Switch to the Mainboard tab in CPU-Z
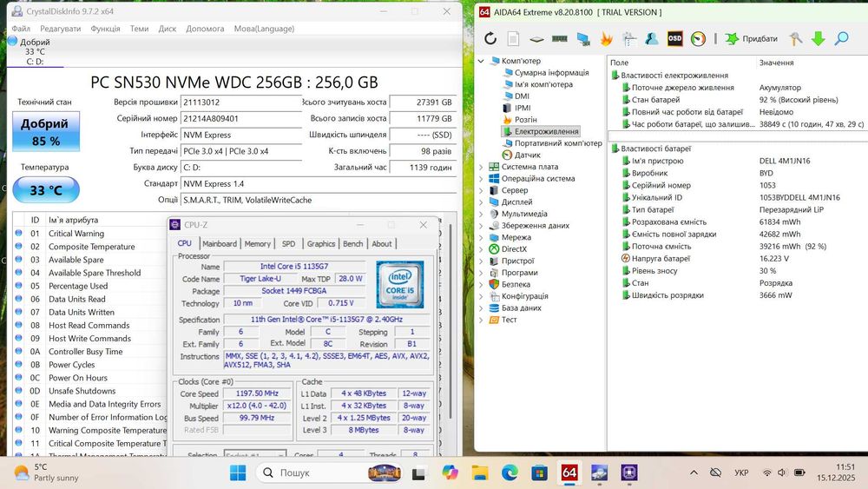This screenshot has height=489, width=868. click(220, 244)
